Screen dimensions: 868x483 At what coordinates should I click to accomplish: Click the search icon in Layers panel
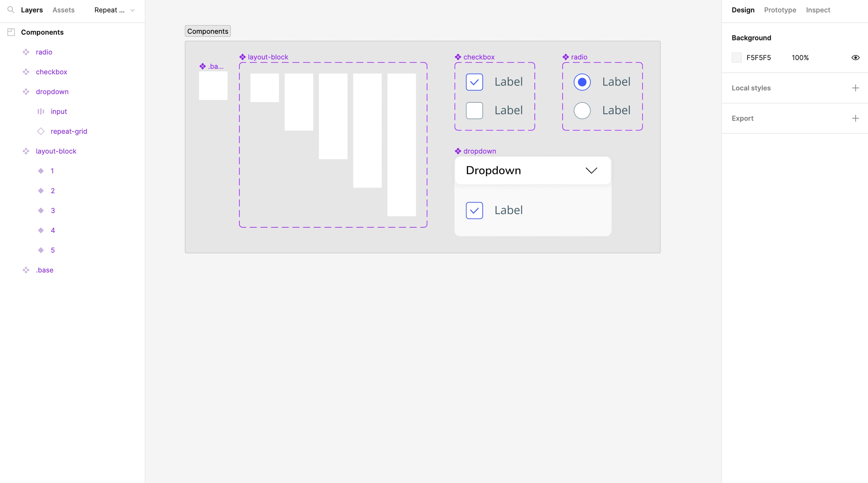(x=11, y=9)
